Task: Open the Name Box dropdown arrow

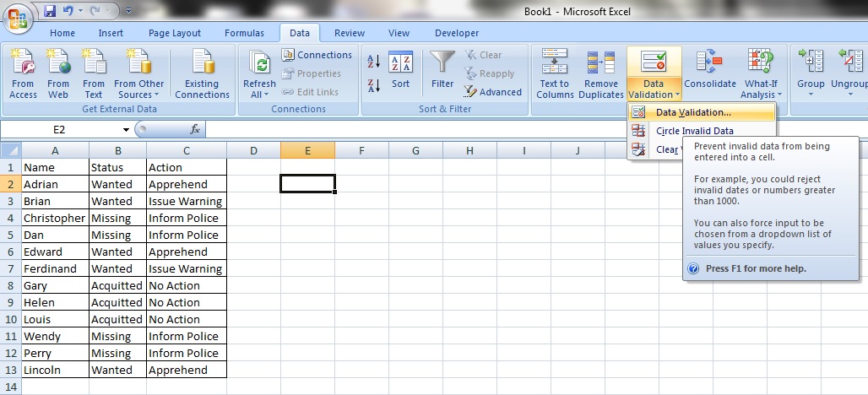Action: point(126,130)
